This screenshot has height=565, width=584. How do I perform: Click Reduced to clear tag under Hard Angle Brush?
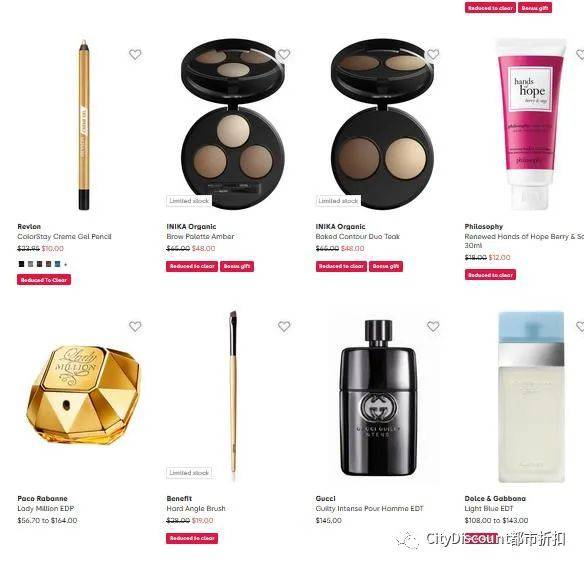coord(192,538)
